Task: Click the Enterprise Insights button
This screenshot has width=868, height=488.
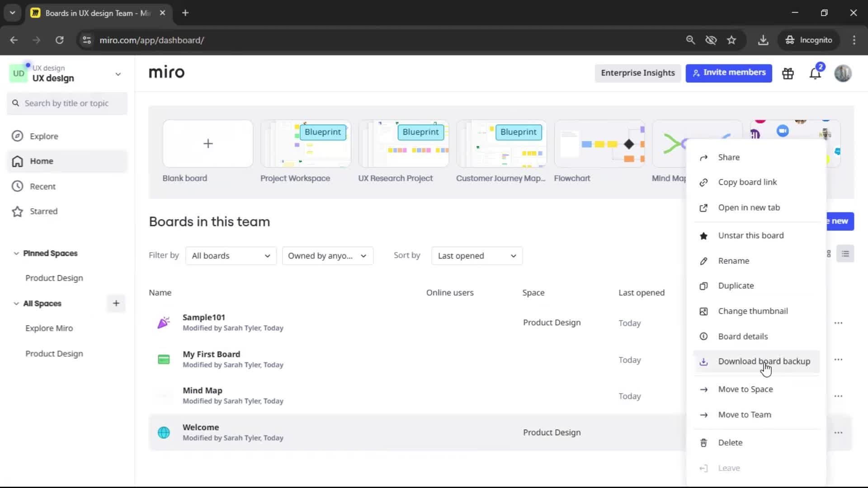Action: [x=637, y=73]
